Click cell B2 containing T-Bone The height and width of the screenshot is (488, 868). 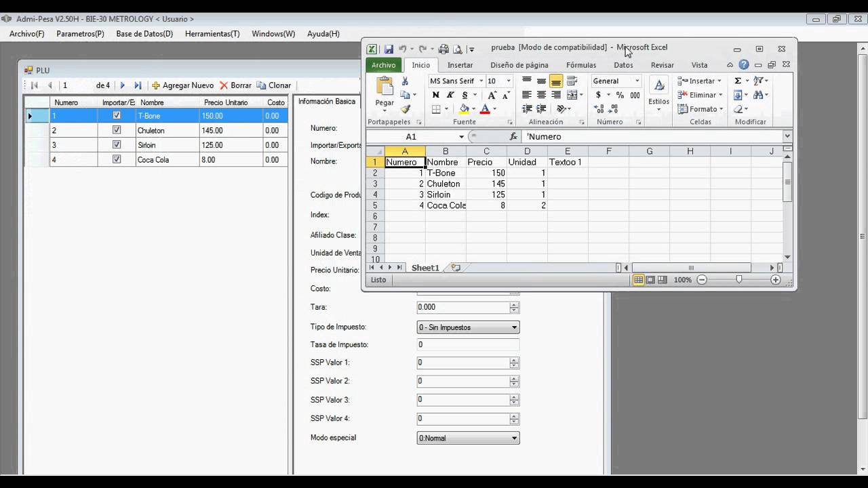(446, 173)
